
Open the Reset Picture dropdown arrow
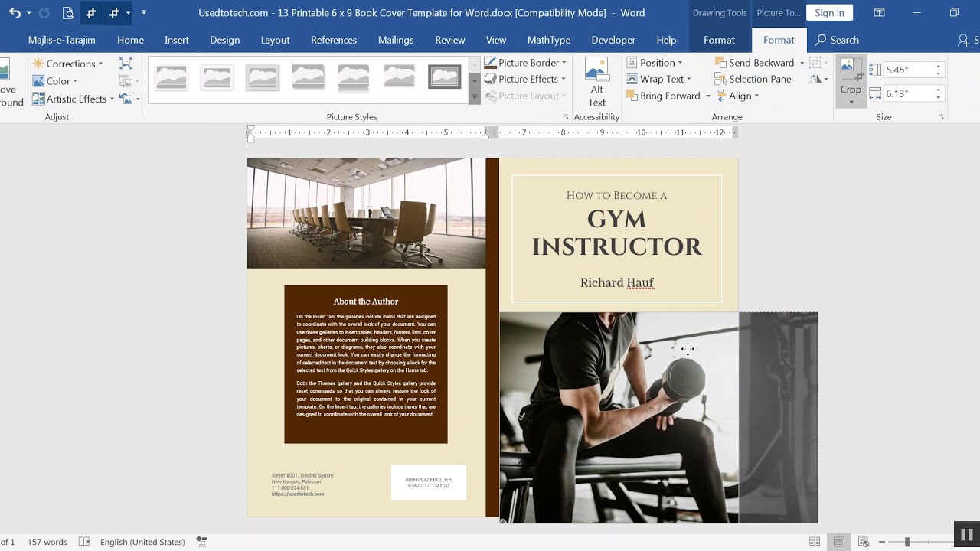[138, 99]
